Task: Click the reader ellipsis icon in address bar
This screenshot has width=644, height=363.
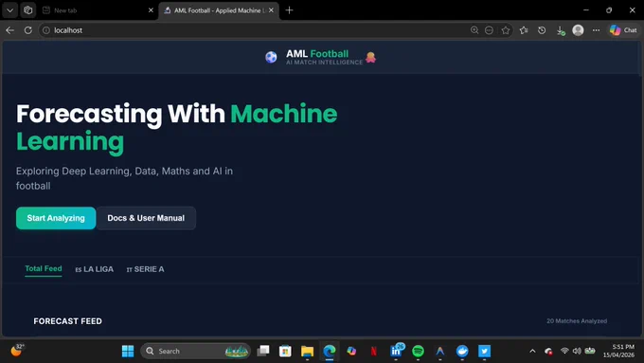Action: 490,30
